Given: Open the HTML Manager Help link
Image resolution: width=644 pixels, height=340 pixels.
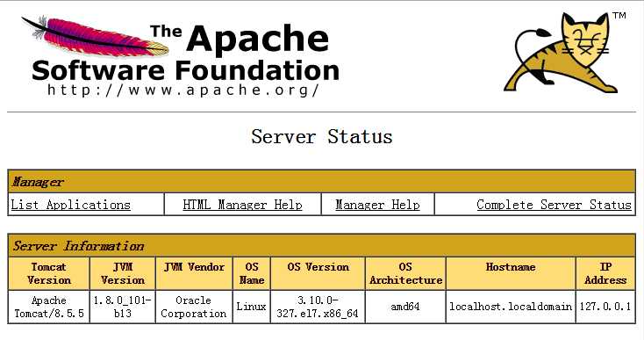Looking at the screenshot, I should (242, 205).
